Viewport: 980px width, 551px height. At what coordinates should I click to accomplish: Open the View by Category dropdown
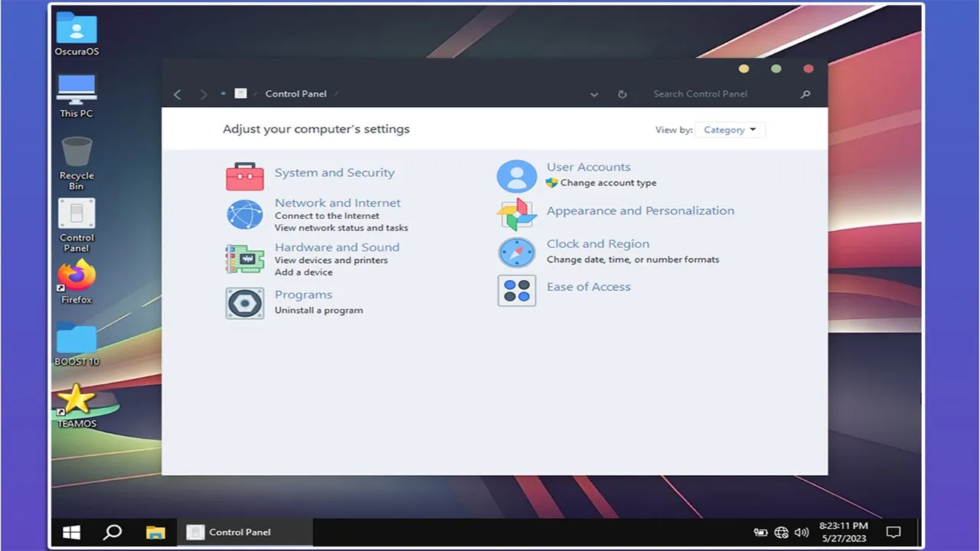pyautogui.click(x=730, y=130)
